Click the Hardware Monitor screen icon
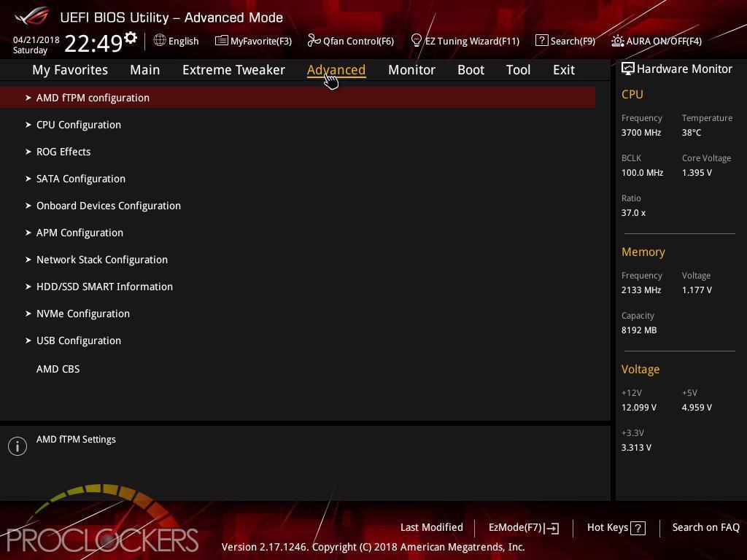 click(x=628, y=69)
